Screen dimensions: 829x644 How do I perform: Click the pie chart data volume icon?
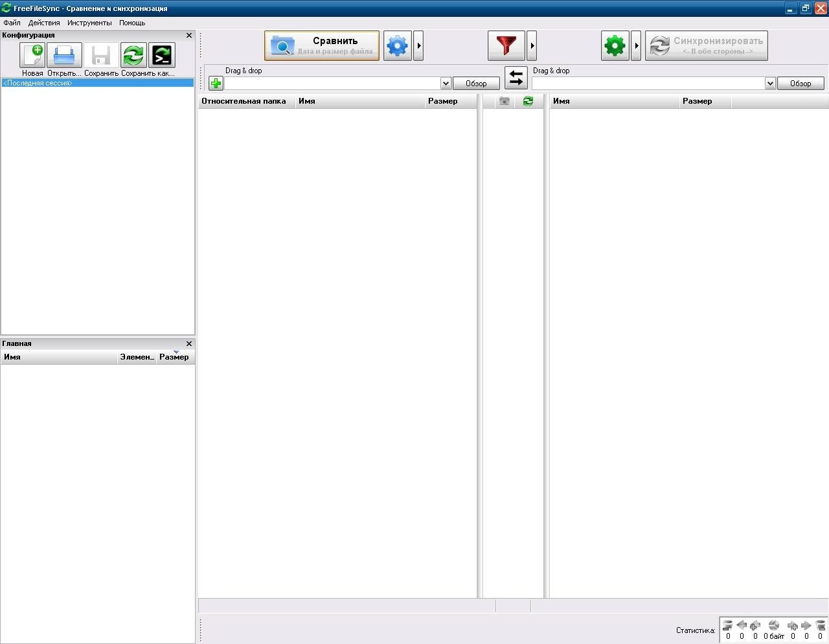(x=774, y=625)
